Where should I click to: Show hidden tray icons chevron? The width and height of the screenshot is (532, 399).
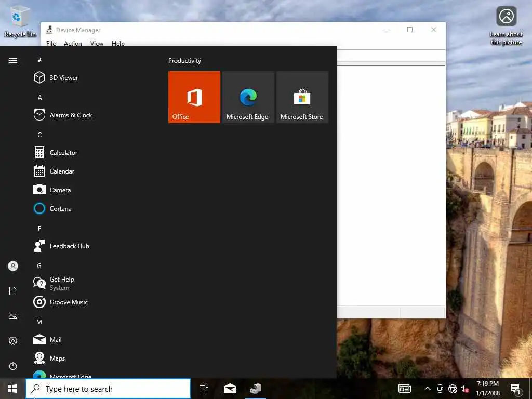(428, 389)
